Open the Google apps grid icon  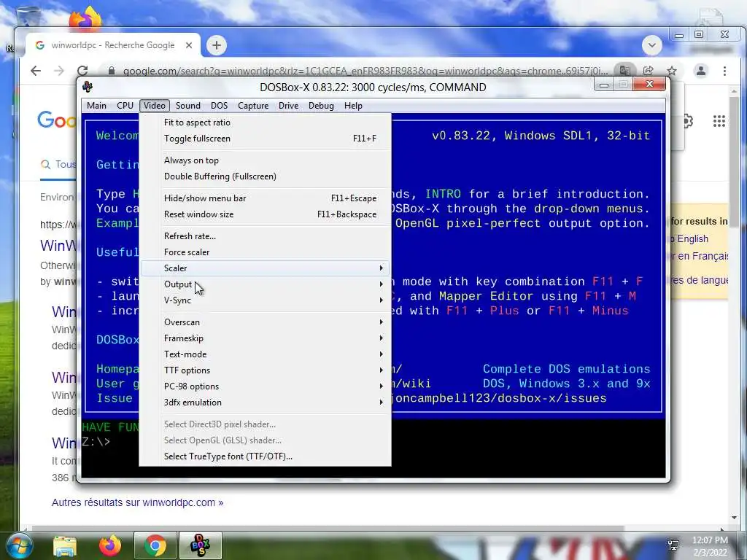(719, 121)
